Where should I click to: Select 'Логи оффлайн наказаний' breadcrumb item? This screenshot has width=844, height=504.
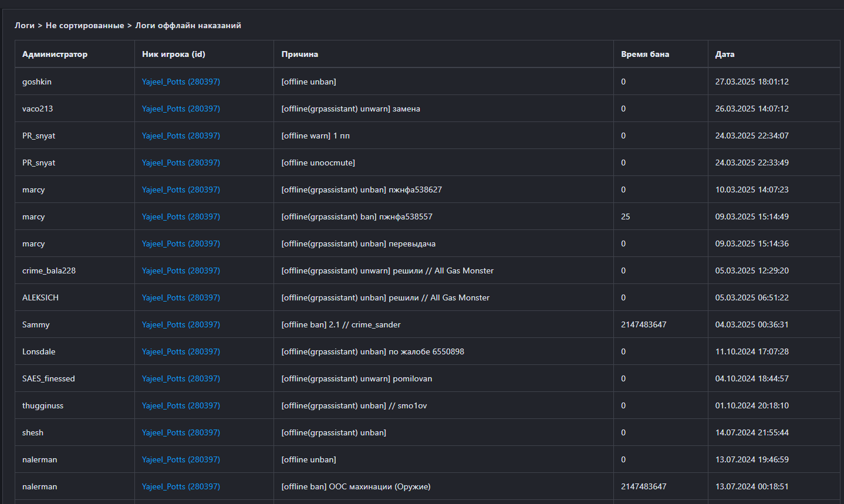(x=188, y=25)
